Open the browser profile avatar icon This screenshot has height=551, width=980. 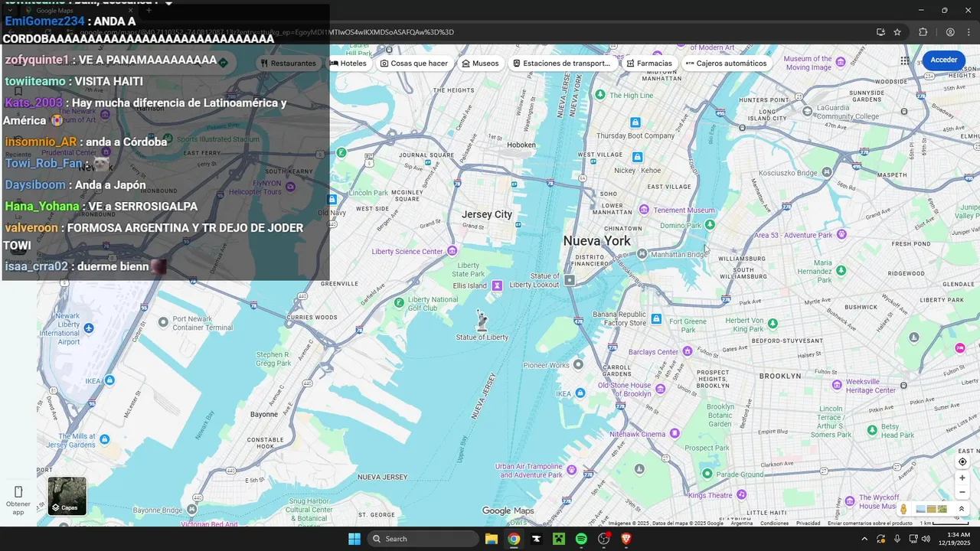tap(950, 32)
